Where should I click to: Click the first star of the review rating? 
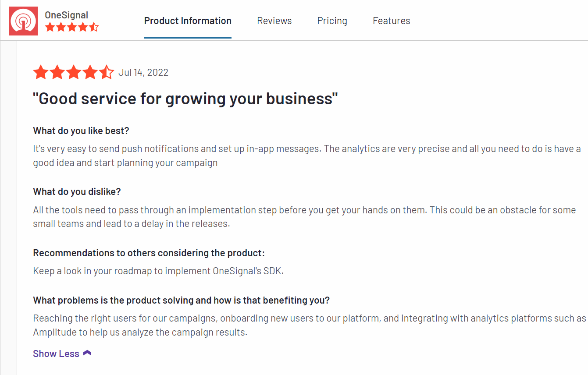[41, 72]
